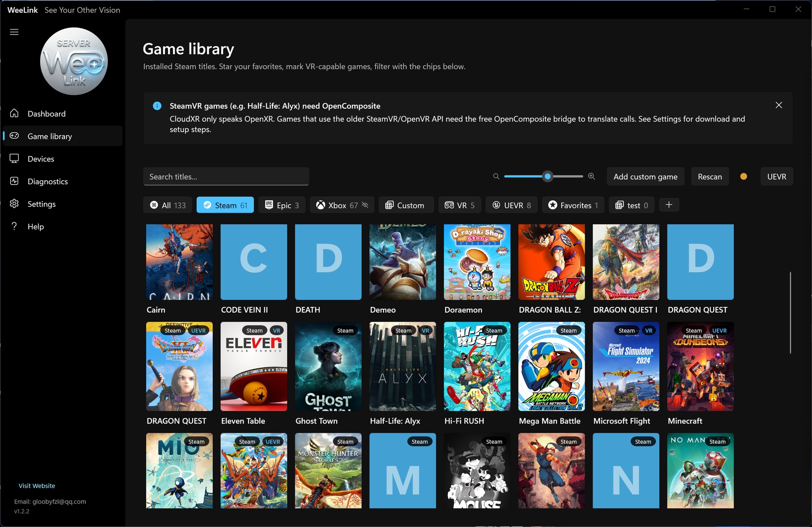Open the Cairn game cover
Image resolution: width=812 pixels, height=527 pixels.
(180, 262)
